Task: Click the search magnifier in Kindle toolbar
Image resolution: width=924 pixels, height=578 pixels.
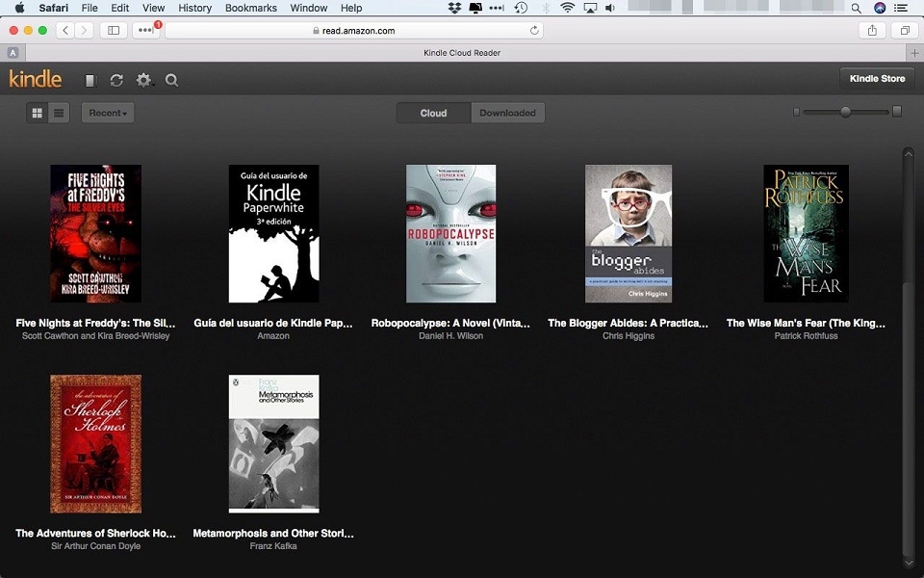Action: pyautogui.click(x=171, y=81)
